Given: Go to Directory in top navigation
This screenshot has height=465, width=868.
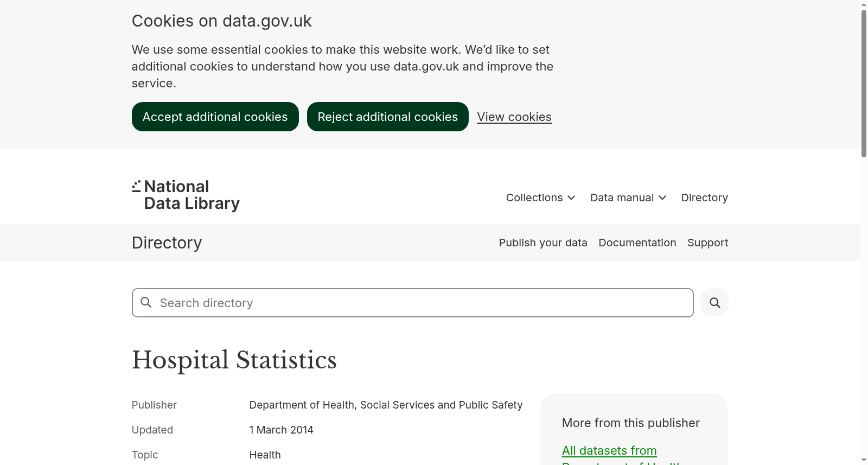Looking at the screenshot, I should pos(704,198).
